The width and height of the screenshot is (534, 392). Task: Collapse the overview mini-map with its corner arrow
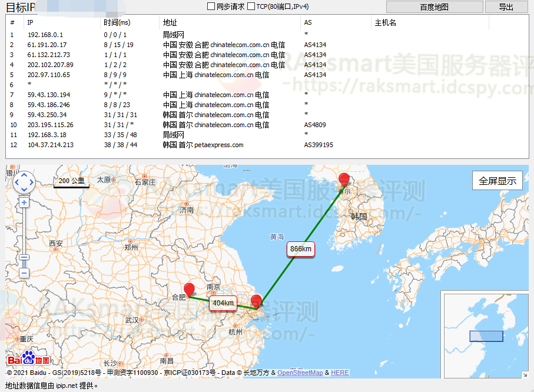525,374
